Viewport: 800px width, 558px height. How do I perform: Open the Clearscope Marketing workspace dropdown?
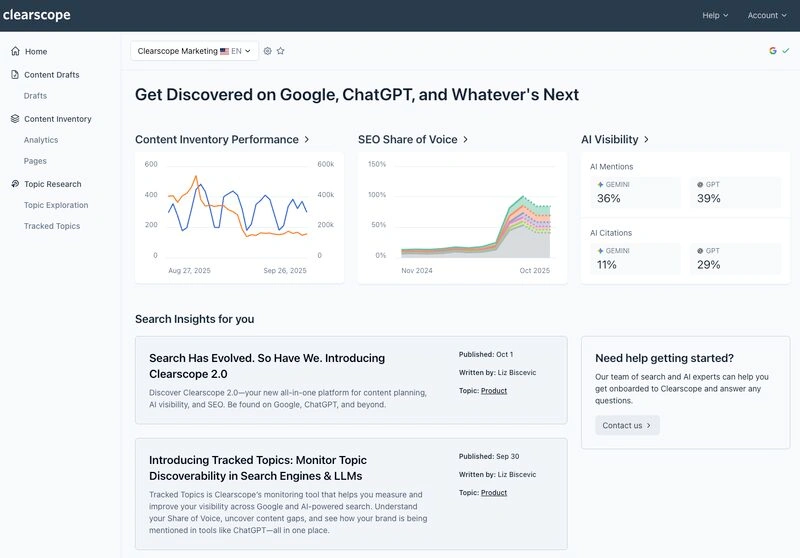click(194, 51)
